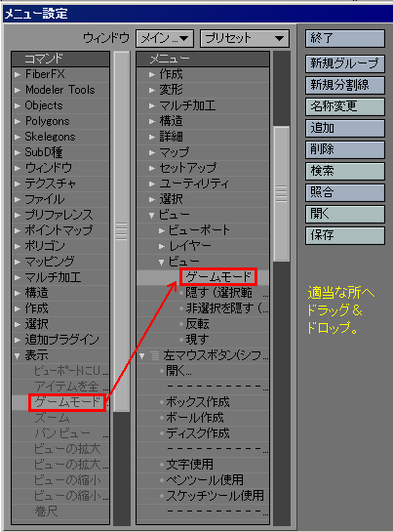Expand the レイヤー menu group
Image resolution: width=393 pixels, height=532 pixels.
[x=162, y=246]
